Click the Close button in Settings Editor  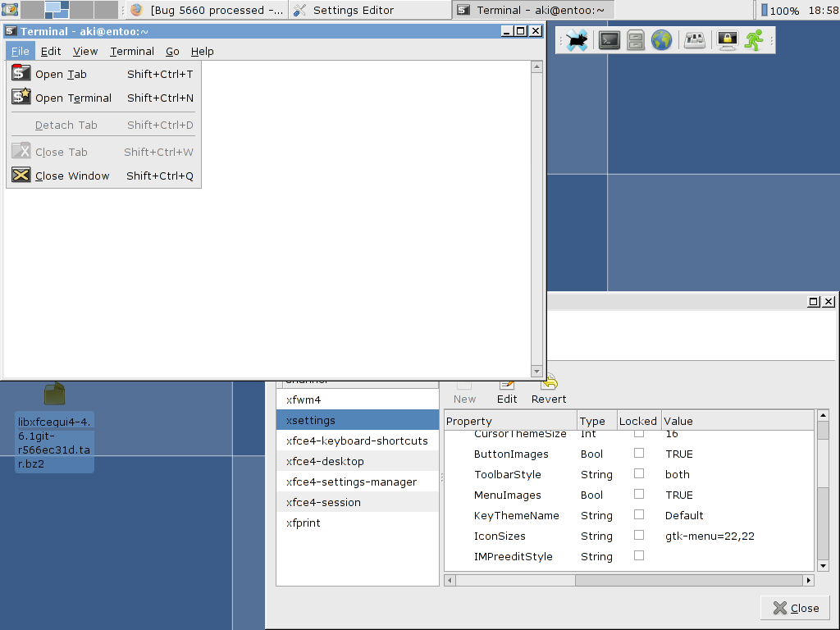click(x=796, y=608)
